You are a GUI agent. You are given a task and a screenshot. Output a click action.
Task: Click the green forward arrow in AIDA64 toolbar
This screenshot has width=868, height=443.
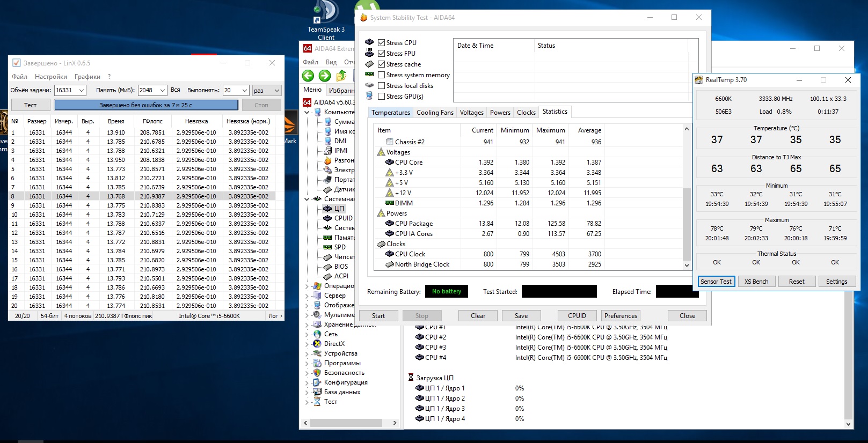click(x=325, y=76)
